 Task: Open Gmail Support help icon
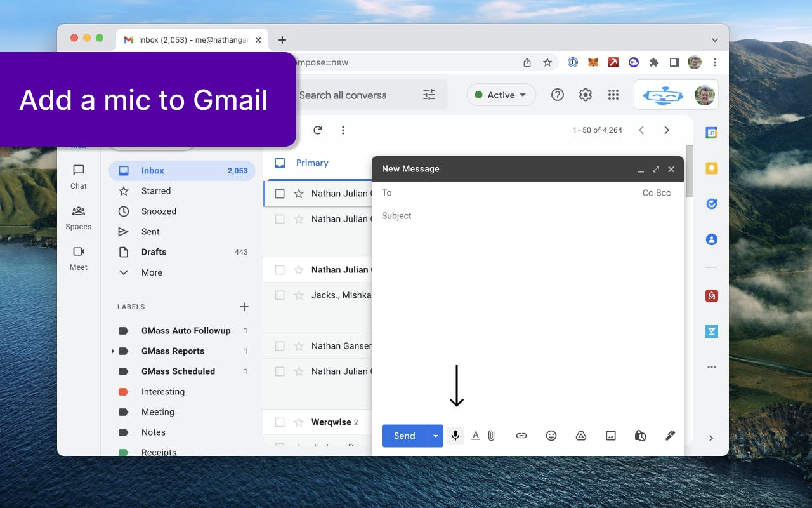pyautogui.click(x=558, y=95)
